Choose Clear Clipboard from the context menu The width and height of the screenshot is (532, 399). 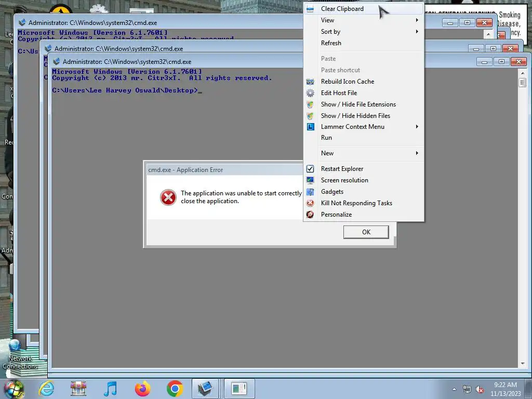tap(364, 9)
